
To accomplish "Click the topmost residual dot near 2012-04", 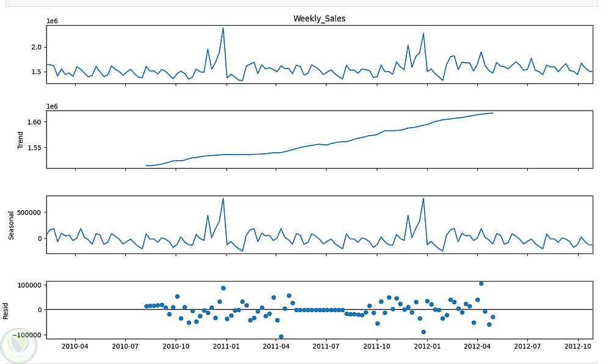I will [481, 283].
